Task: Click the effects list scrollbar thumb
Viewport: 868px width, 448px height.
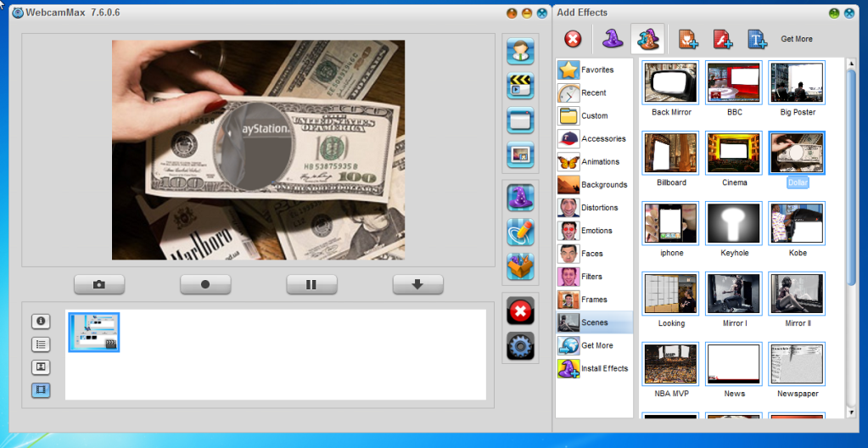Action: coord(851,177)
